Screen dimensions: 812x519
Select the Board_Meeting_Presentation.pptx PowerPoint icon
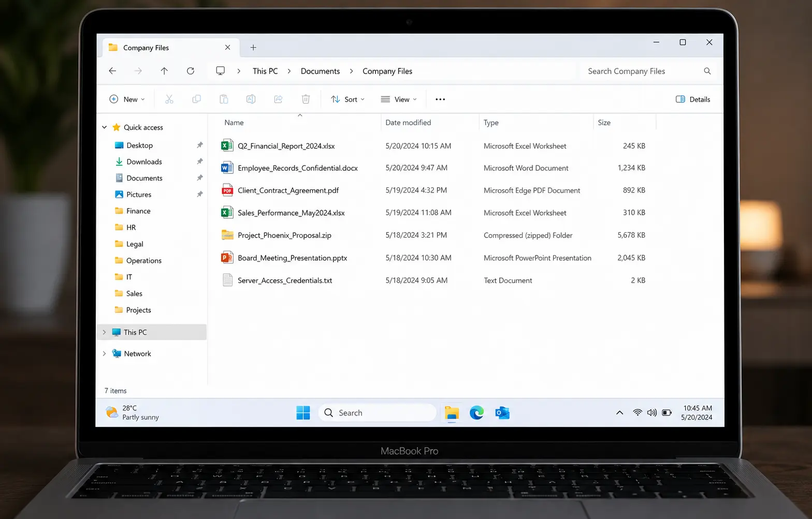click(x=227, y=257)
